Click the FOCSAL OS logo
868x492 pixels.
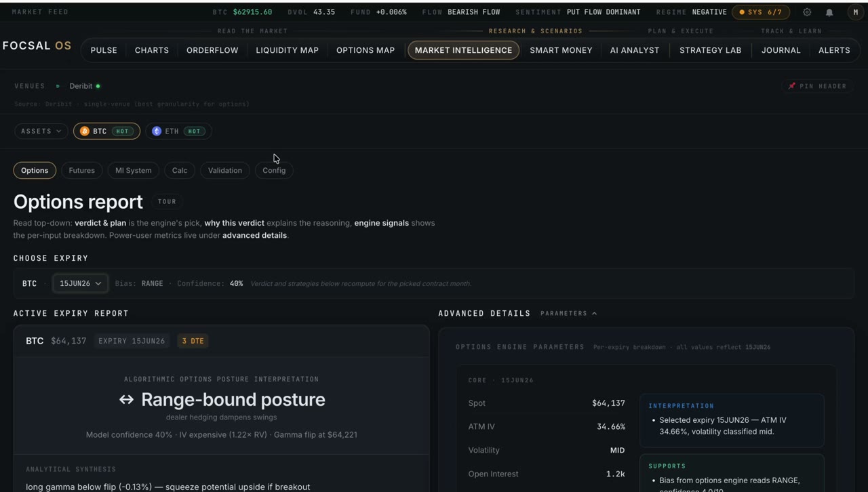[37, 45]
